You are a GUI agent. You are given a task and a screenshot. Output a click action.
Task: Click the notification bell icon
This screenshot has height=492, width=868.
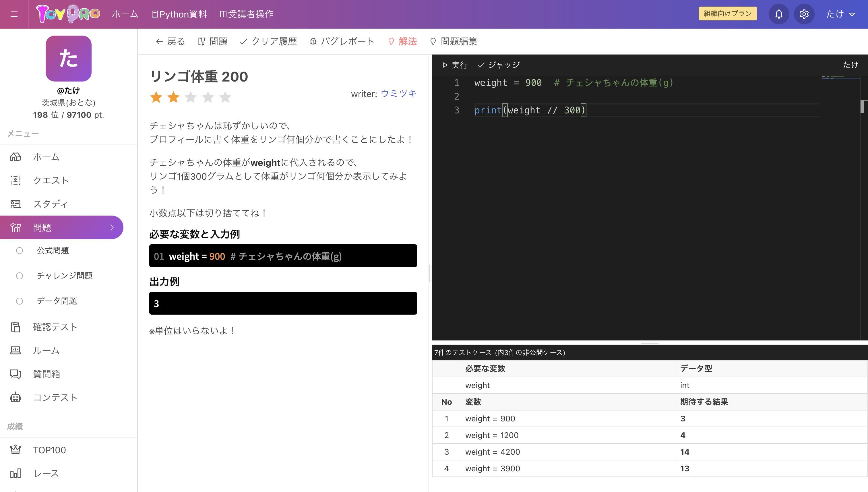778,14
